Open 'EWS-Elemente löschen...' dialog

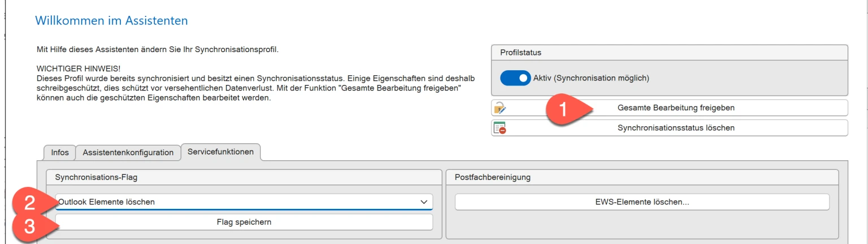pyautogui.click(x=642, y=202)
